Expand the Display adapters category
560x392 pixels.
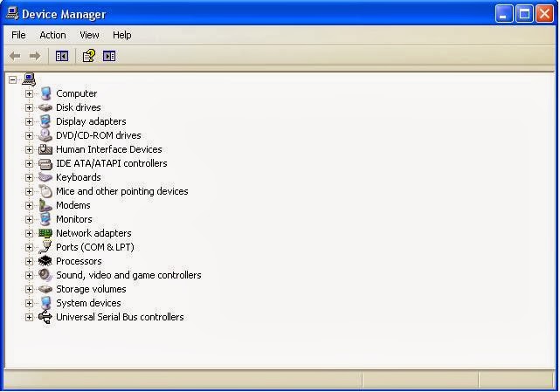pos(29,121)
